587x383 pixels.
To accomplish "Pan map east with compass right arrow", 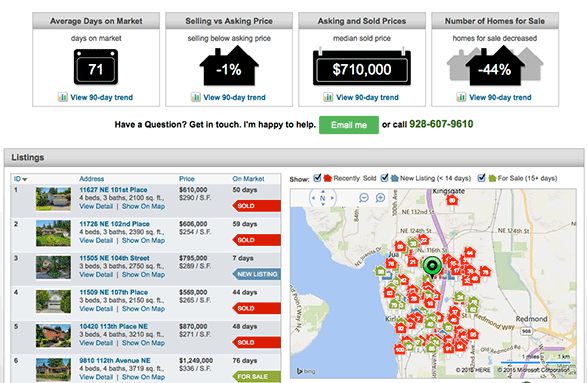I will point(332,198).
